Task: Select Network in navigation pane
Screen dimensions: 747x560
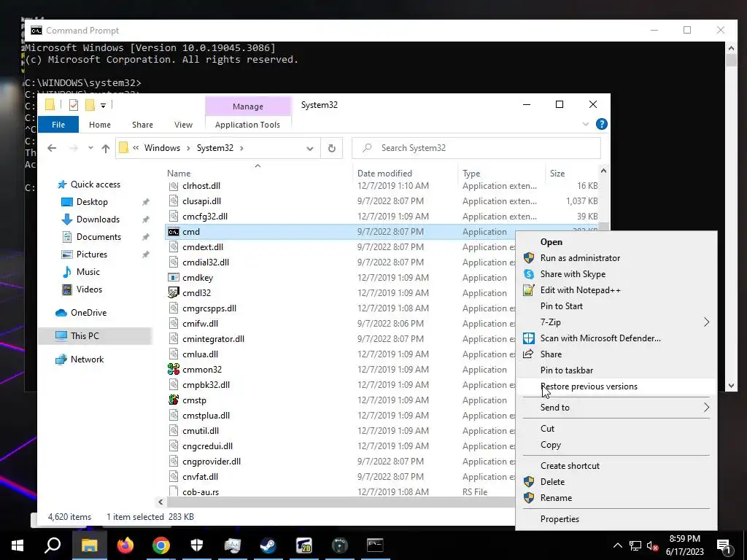Action: tap(88, 359)
